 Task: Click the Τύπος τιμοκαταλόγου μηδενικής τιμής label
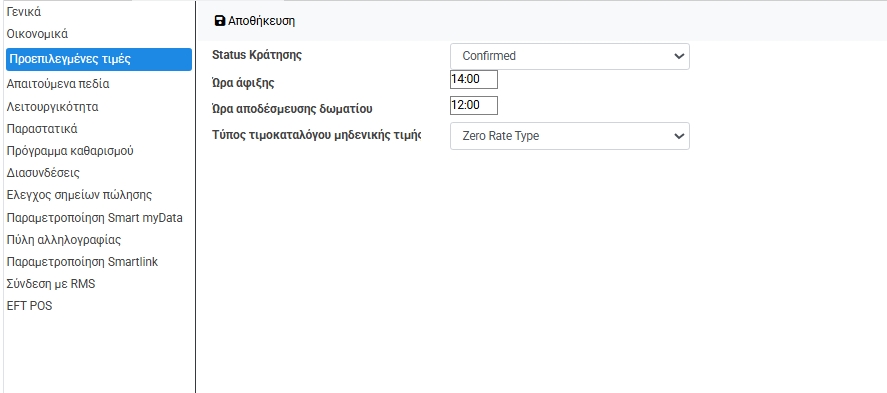point(317,136)
